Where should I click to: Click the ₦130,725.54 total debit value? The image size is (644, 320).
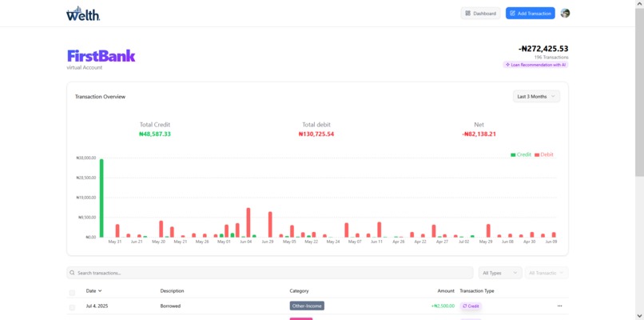pos(316,134)
